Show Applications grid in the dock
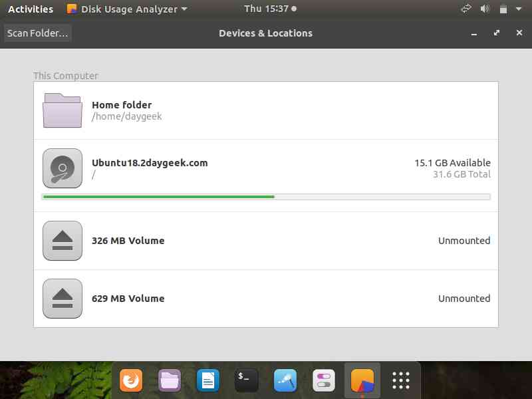This screenshot has width=532, height=399. [401, 380]
